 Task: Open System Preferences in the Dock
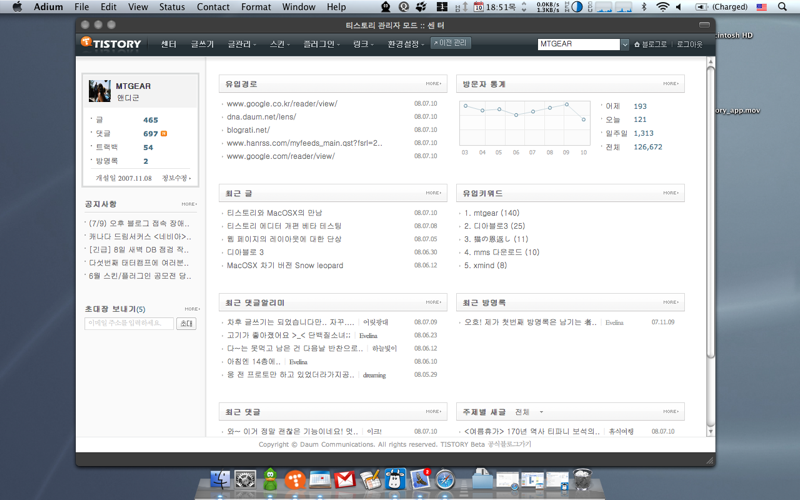point(245,480)
